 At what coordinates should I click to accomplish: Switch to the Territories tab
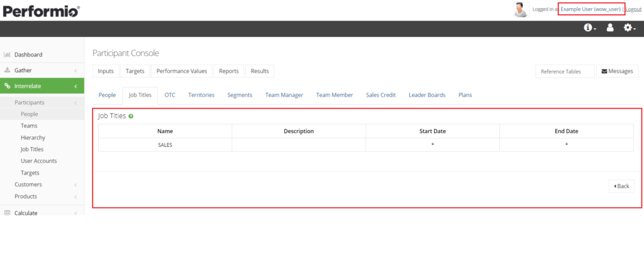pos(201,95)
